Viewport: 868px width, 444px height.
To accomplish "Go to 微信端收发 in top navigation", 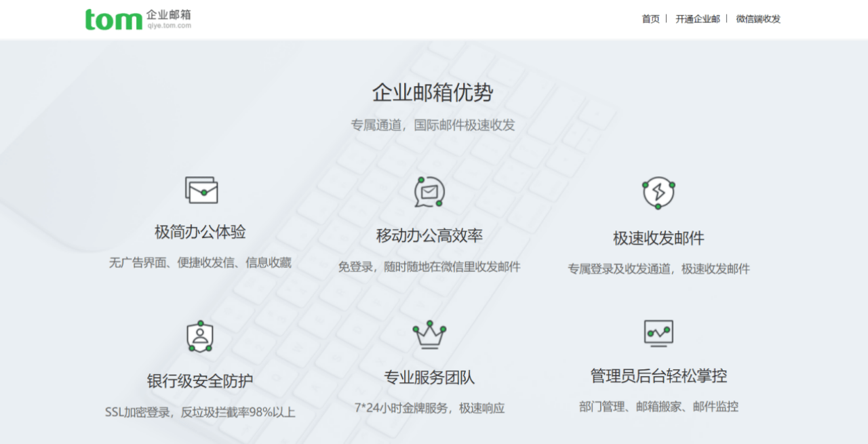I will (x=758, y=19).
